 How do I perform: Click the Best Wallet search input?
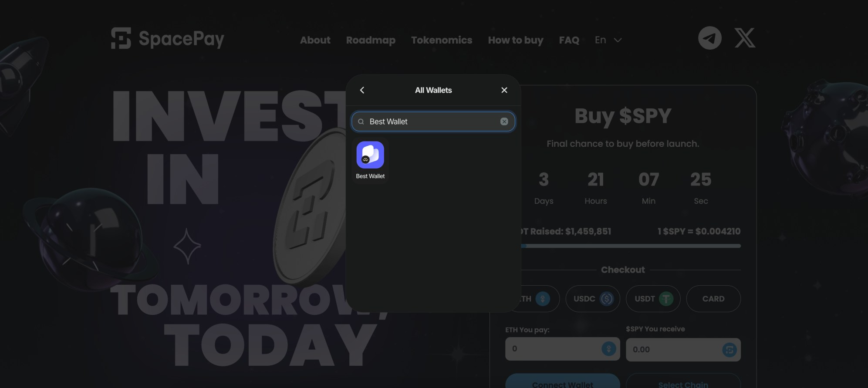pyautogui.click(x=433, y=121)
